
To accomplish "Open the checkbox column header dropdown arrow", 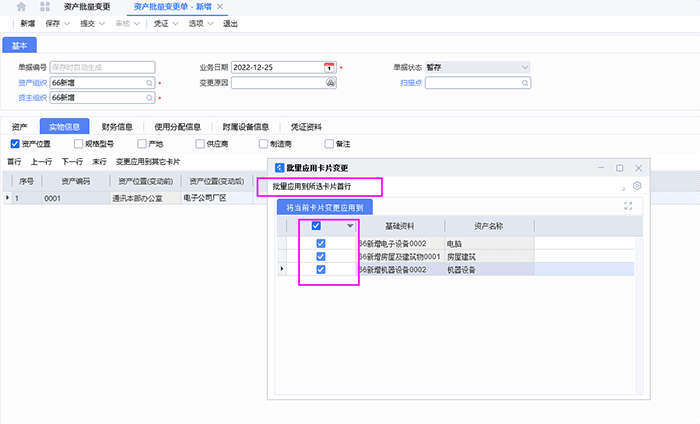I will tap(350, 226).
